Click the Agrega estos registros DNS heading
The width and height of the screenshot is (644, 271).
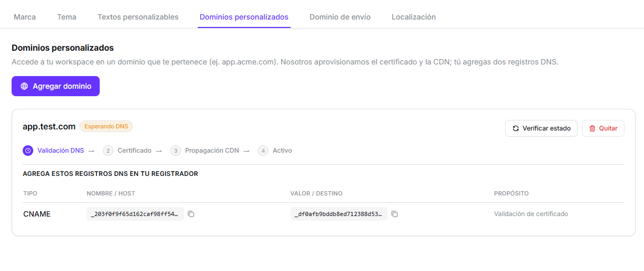coord(110,173)
